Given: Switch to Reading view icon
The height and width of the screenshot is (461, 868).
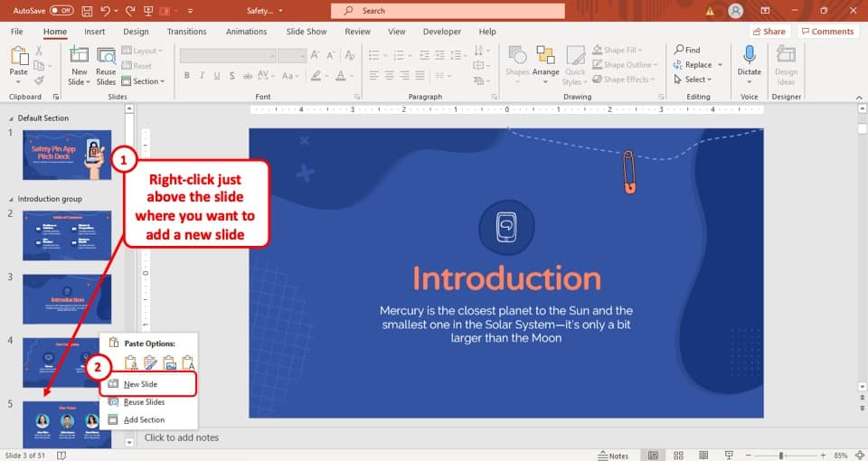Looking at the screenshot, I should 703,456.
